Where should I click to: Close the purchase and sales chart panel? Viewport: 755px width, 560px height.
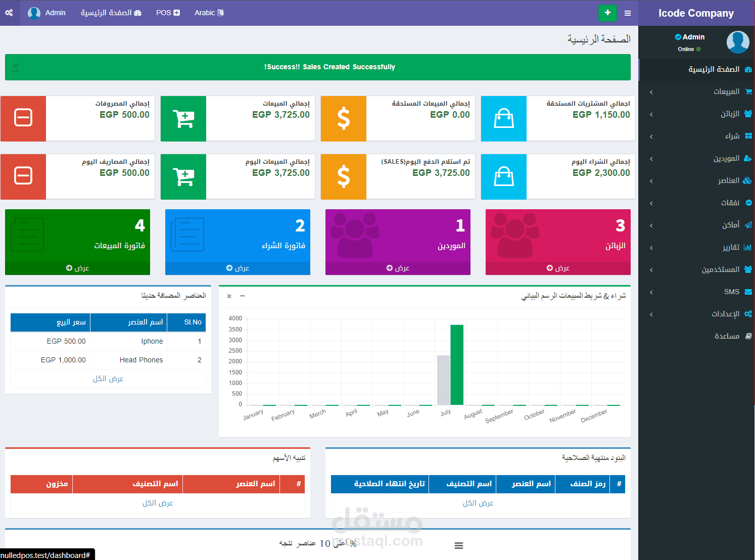(229, 296)
